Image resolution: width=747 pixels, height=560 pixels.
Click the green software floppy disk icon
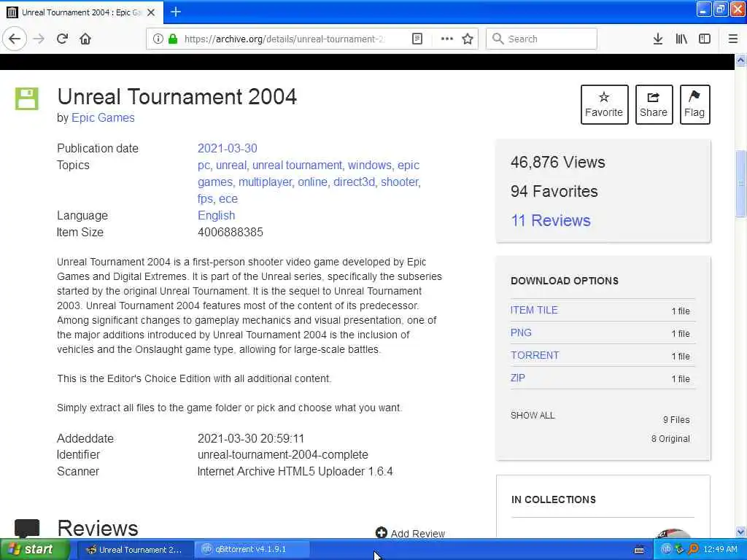point(27,98)
